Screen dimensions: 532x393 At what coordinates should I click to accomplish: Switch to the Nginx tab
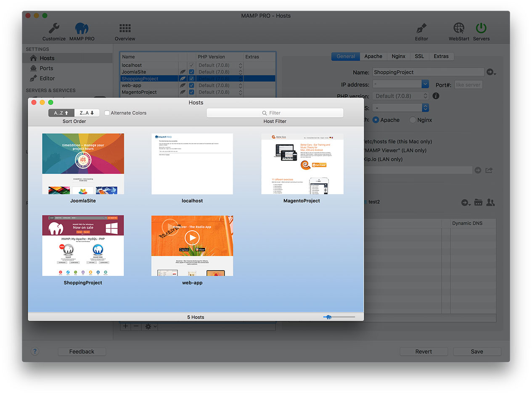[x=398, y=56]
